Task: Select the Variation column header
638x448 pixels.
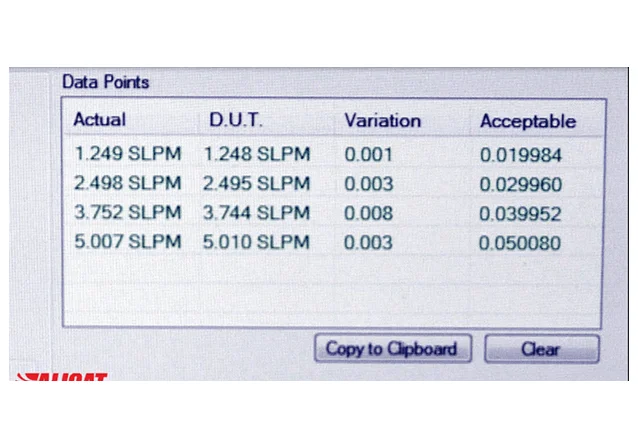Action: [382, 121]
